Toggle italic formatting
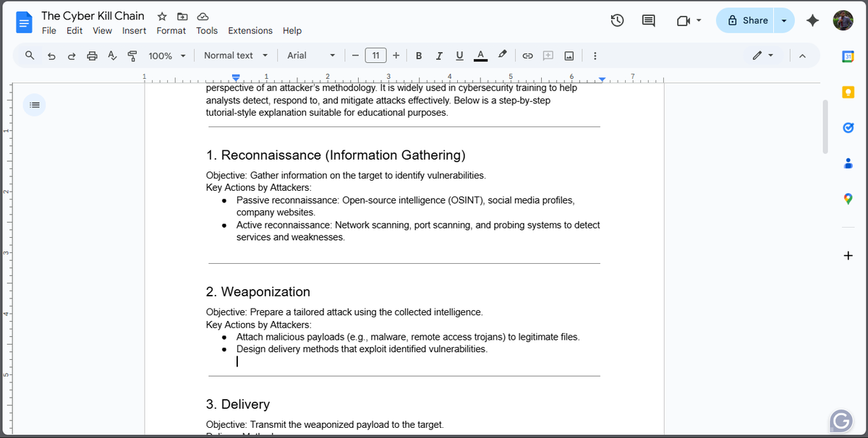This screenshot has width=868, height=438. point(439,56)
